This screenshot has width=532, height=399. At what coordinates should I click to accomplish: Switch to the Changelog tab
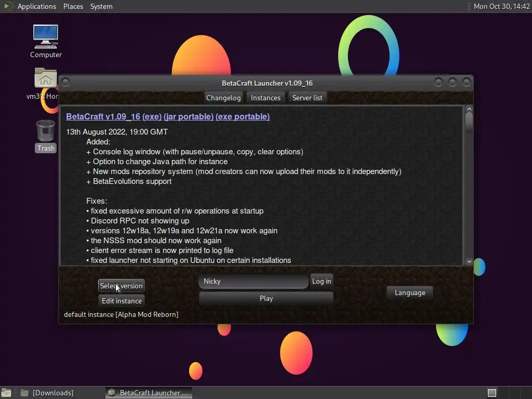pos(223,98)
